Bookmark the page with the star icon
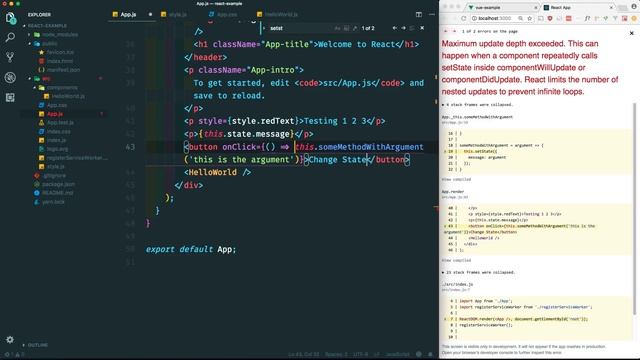 point(529,18)
